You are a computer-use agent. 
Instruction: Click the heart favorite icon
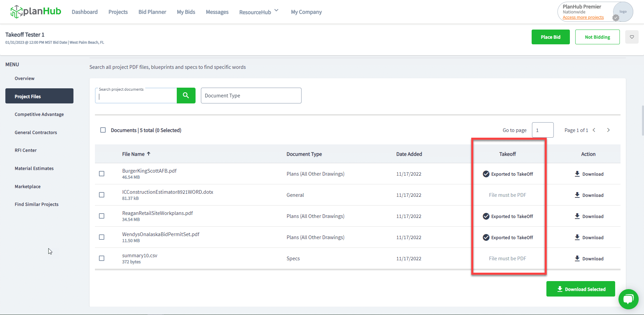[x=632, y=37]
